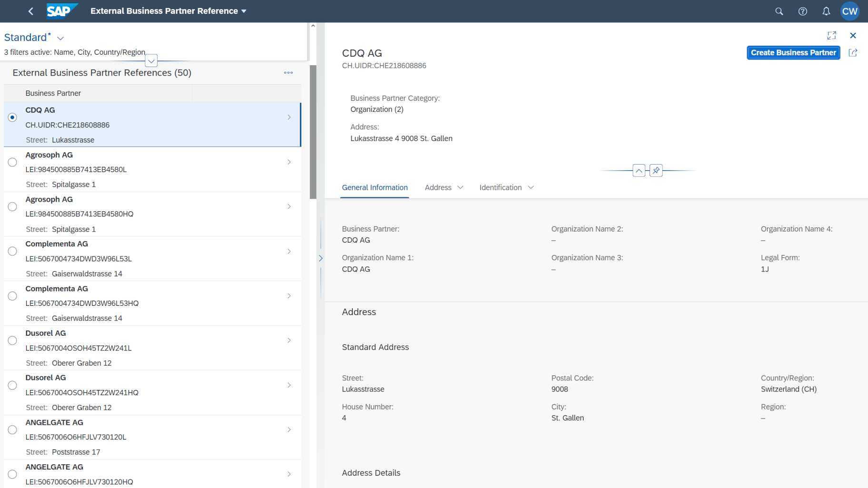868x488 pixels.
Task: Navigate back using the back arrow
Action: (x=30, y=11)
